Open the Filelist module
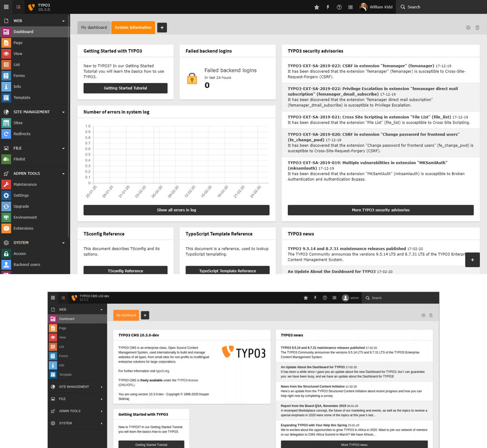Image resolution: width=487 pixels, height=448 pixels. tap(34, 159)
